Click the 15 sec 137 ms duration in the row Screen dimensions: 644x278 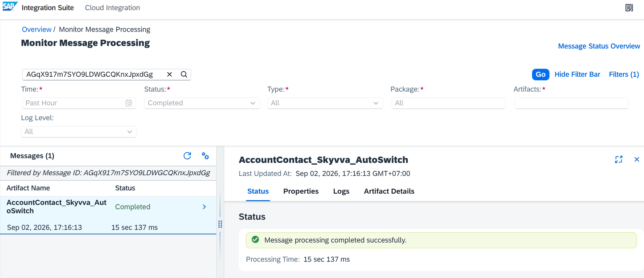click(134, 227)
